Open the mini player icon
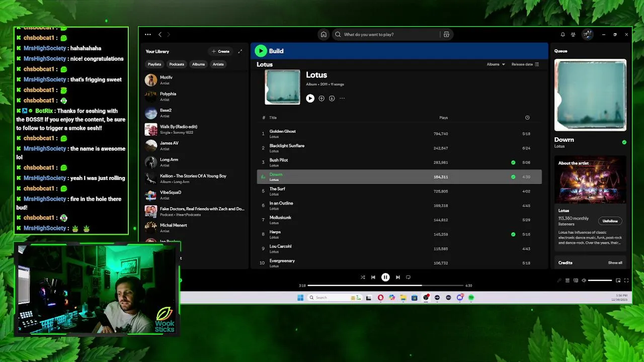The height and width of the screenshot is (362, 644). point(618,281)
